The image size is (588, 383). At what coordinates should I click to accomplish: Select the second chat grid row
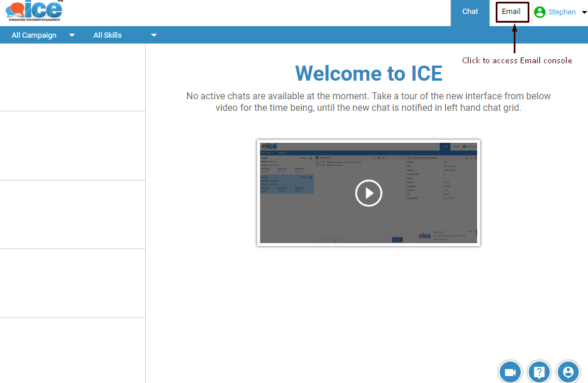73,145
